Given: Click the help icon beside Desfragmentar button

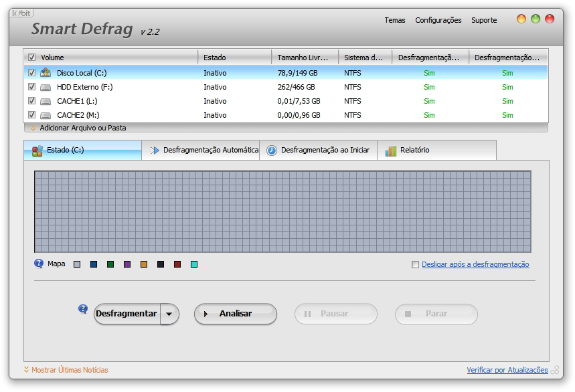Looking at the screenshot, I should tap(83, 309).
